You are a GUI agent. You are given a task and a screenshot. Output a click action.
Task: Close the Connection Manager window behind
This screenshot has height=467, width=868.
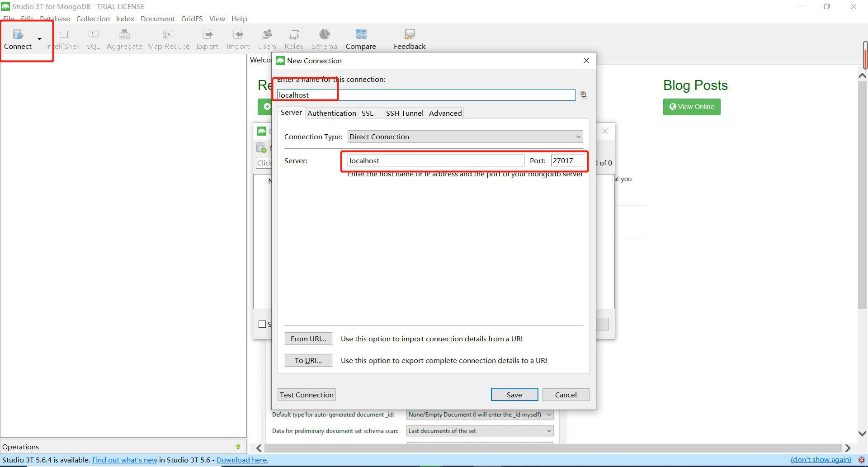[605, 131]
